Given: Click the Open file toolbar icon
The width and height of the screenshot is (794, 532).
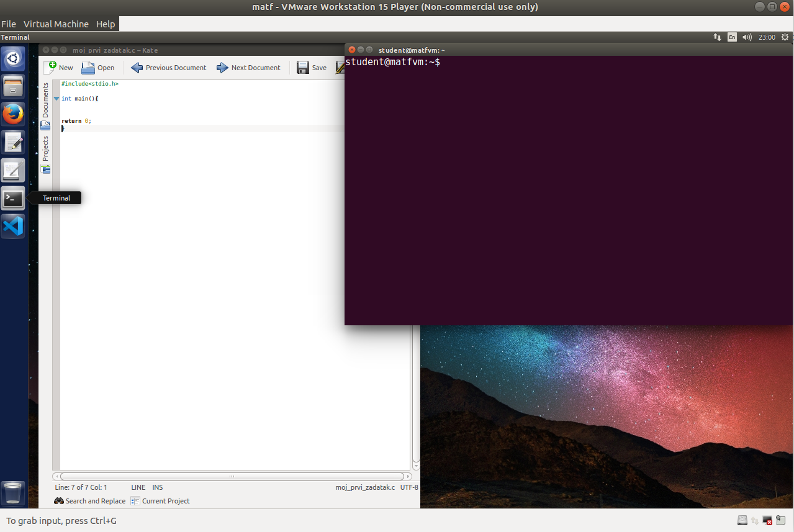Looking at the screenshot, I should point(97,68).
